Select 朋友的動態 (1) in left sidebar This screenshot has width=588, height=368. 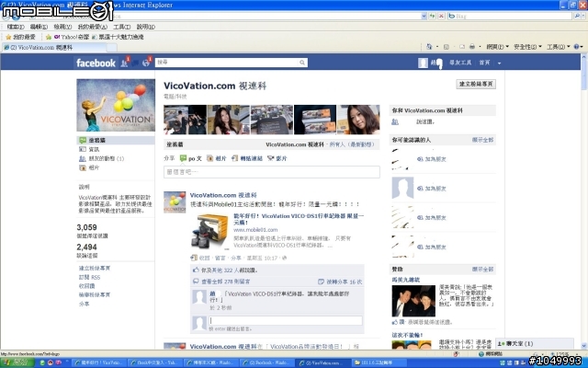(101, 158)
